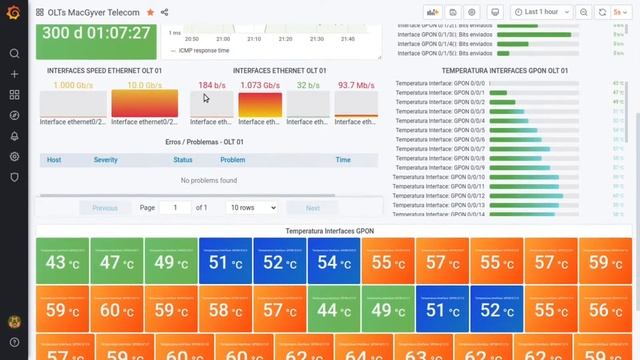Open the Explore compass icon in sidebar
This screenshot has width=640, height=360.
click(14, 116)
